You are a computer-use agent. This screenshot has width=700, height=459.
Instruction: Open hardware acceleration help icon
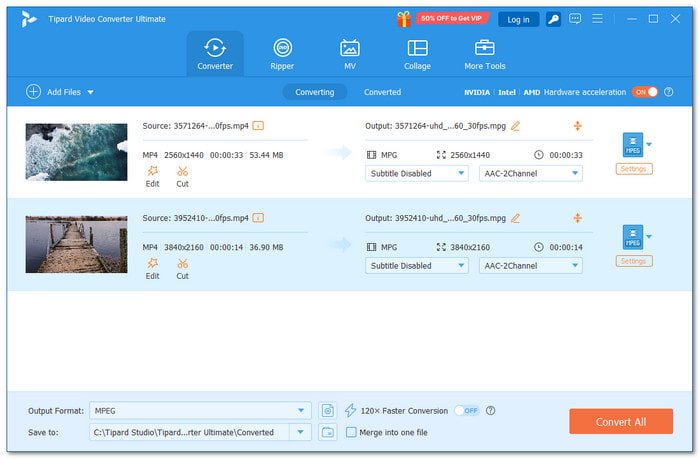pyautogui.click(x=668, y=92)
